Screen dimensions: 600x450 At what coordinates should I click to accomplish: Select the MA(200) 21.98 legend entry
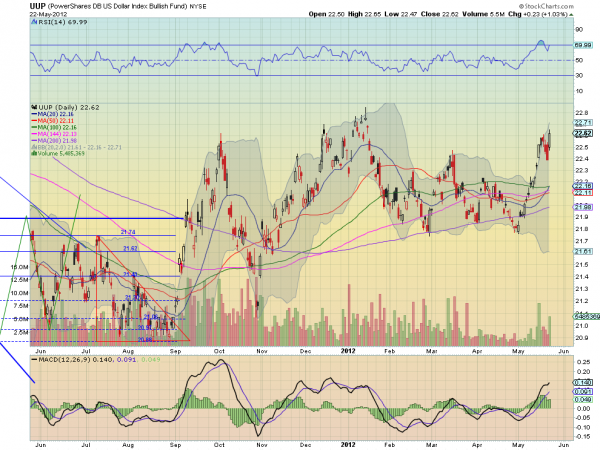coord(54,140)
